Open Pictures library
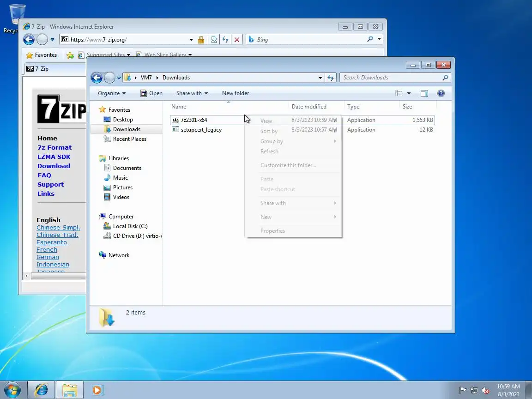 [122, 187]
